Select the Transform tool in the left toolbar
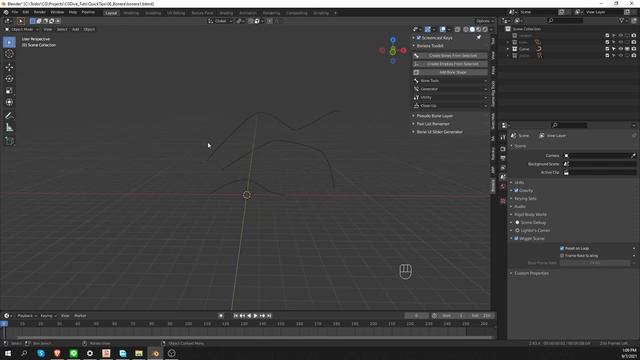The height and width of the screenshot is (360, 640). (9, 102)
